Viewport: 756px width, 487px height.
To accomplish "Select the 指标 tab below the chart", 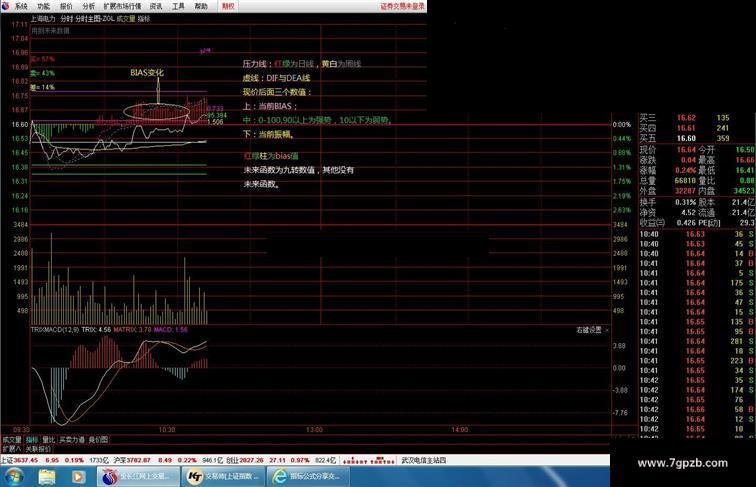I will (x=32, y=440).
